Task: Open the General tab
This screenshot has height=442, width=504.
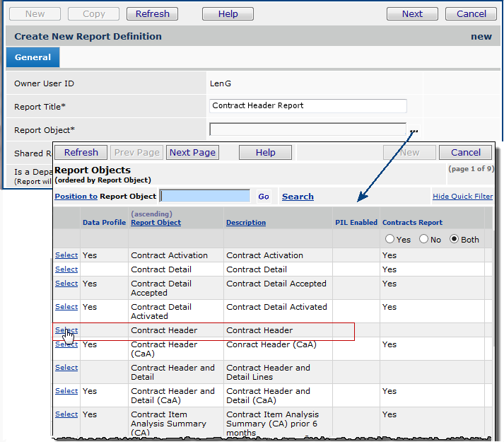Action: (x=33, y=57)
